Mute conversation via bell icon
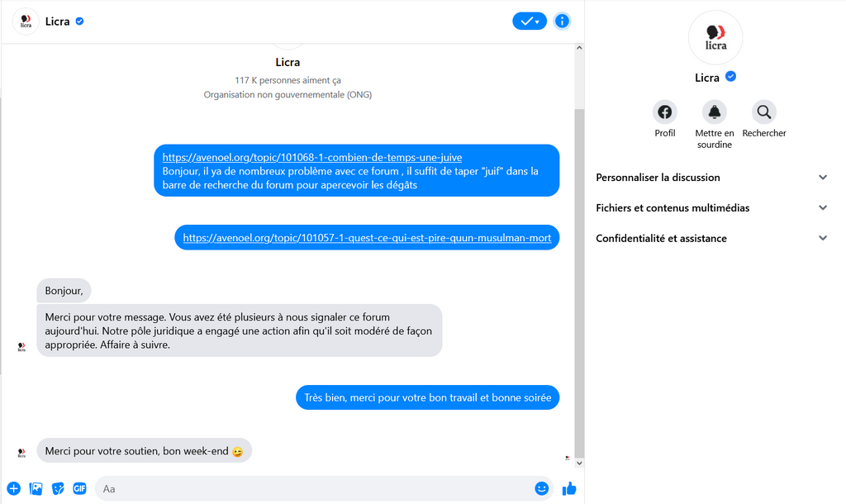The width and height of the screenshot is (846, 504). point(715,112)
